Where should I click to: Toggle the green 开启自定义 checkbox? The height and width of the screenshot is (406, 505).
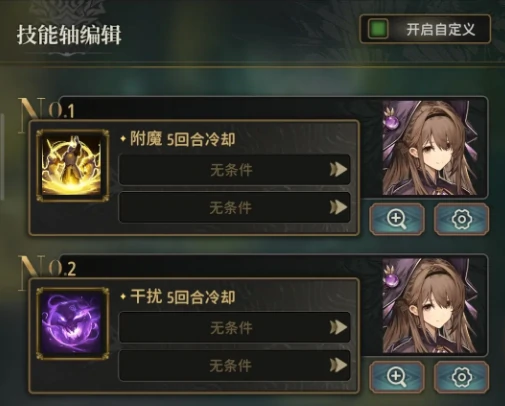(378, 29)
